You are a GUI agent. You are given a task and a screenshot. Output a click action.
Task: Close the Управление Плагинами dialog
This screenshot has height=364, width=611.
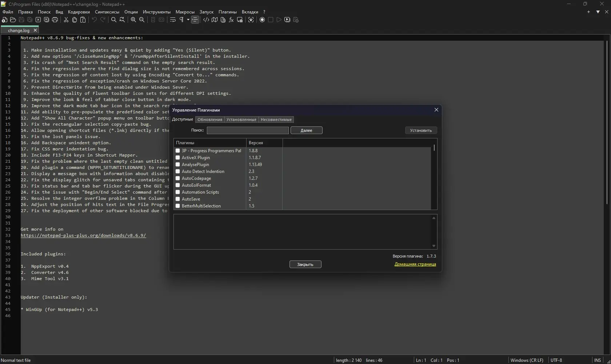[436, 110]
